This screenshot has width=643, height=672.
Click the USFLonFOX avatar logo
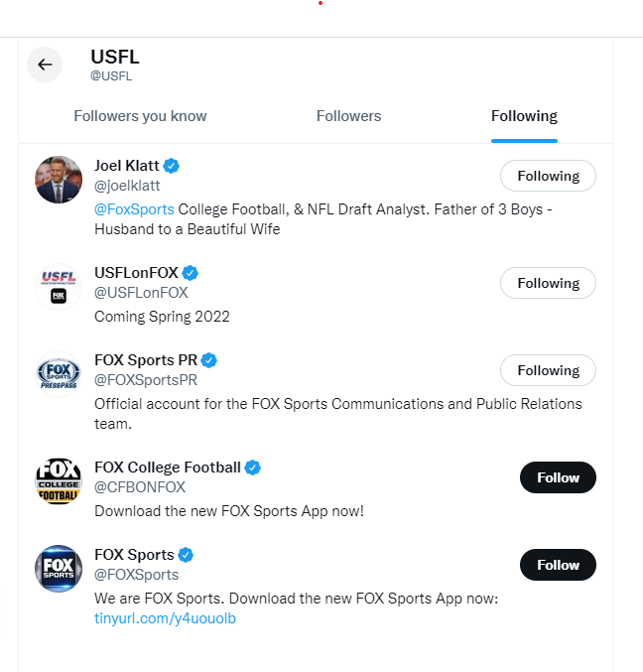coord(59,287)
